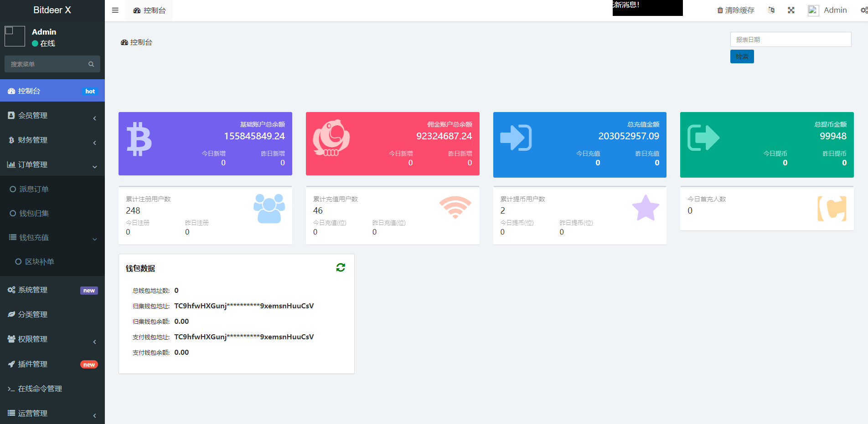
Task: Expand 会员管理 sidebar menu
Action: coord(52,115)
